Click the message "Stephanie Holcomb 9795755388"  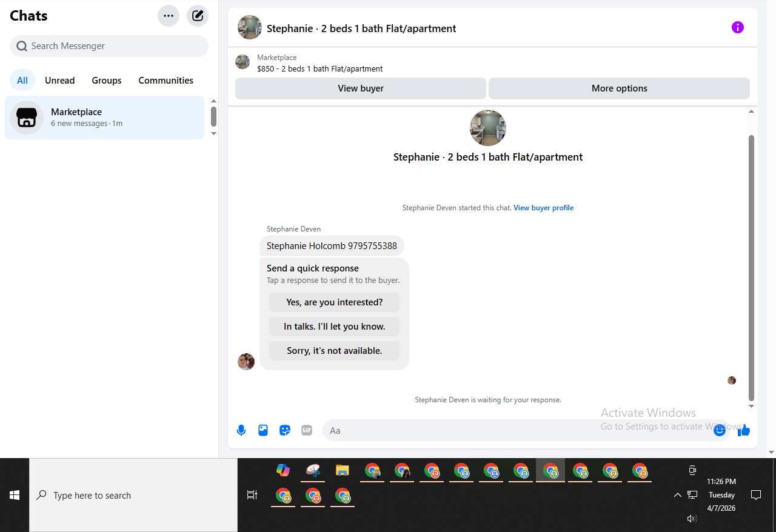pyautogui.click(x=332, y=246)
